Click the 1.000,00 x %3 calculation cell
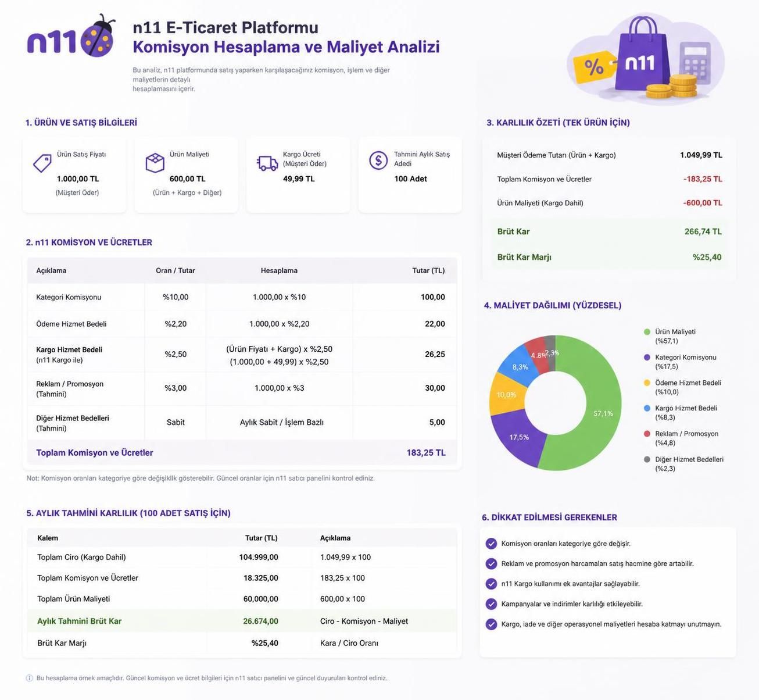 (279, 388)
